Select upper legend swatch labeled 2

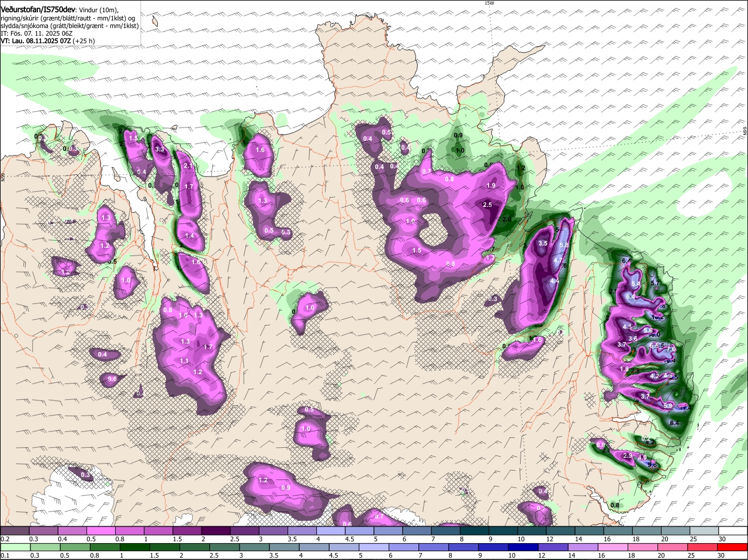(216, 530)
